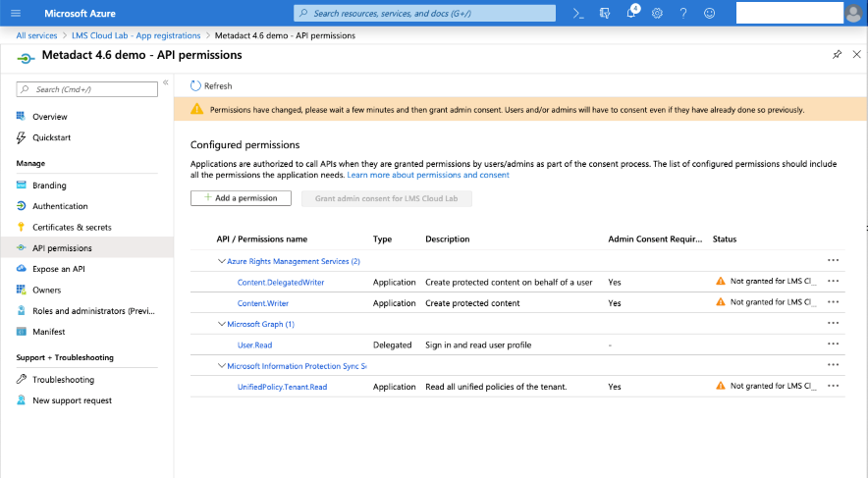
Task: Close the API permissions blade
Action: [x=856, y=54]
